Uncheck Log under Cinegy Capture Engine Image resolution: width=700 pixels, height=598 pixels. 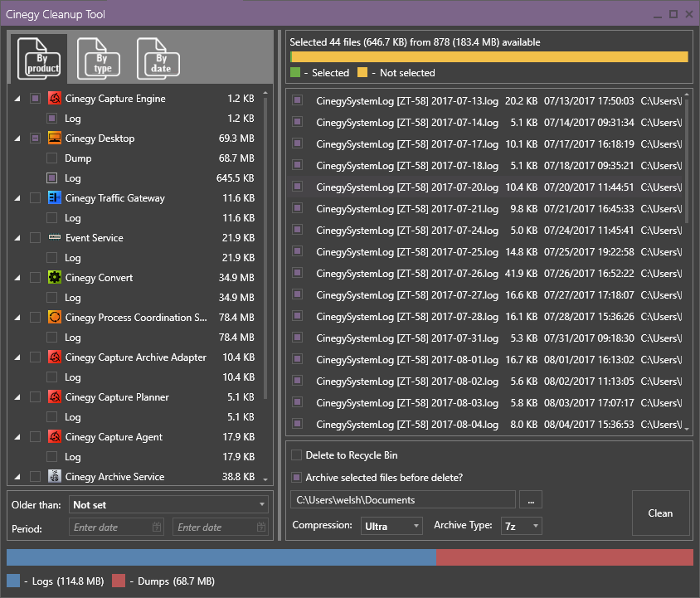click(x=51, y=119)
